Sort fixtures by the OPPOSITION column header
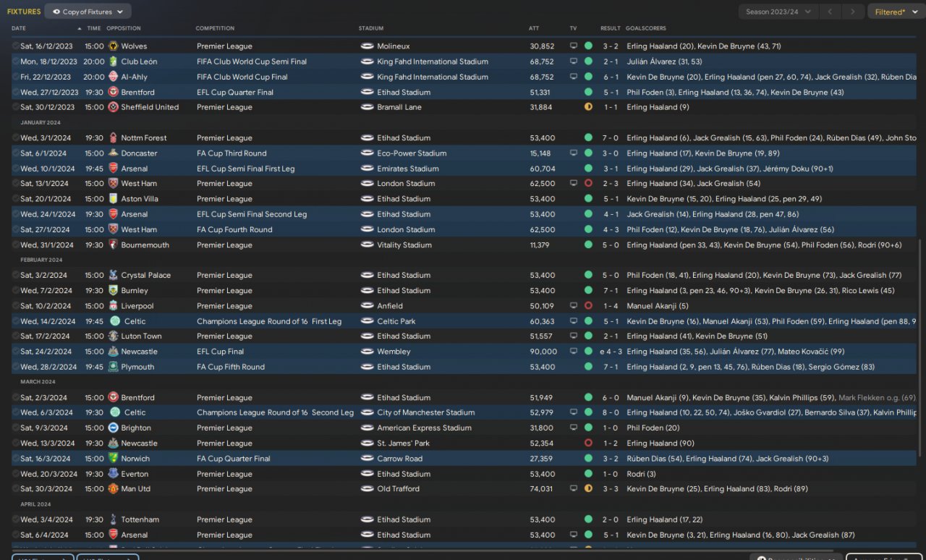 click(x=124, y=28)
